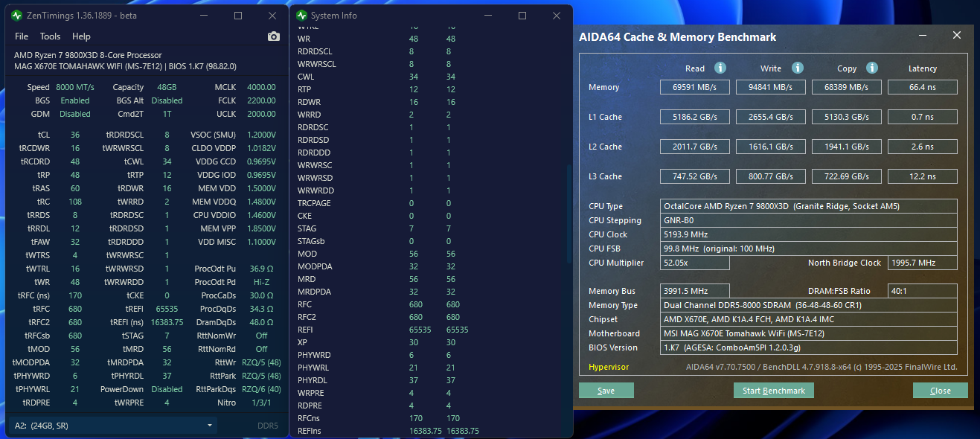
Task: Click the Motherboard field in AIDA64
Action: click(x=809, y=333)
